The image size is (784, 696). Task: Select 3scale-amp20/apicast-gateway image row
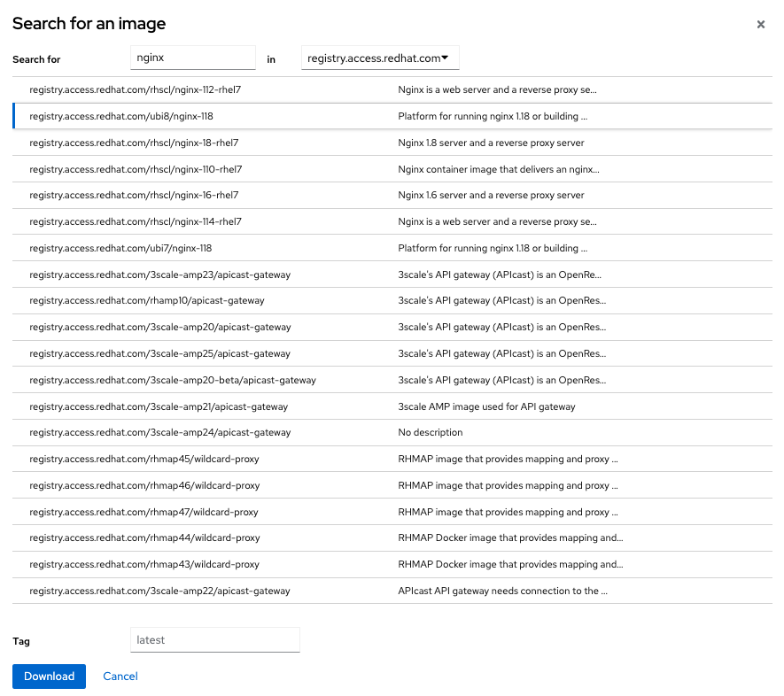[392, 327]
